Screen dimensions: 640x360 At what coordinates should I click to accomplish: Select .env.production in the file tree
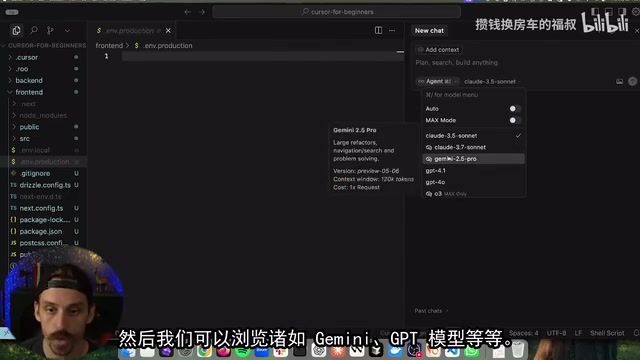tap(43, 162)
